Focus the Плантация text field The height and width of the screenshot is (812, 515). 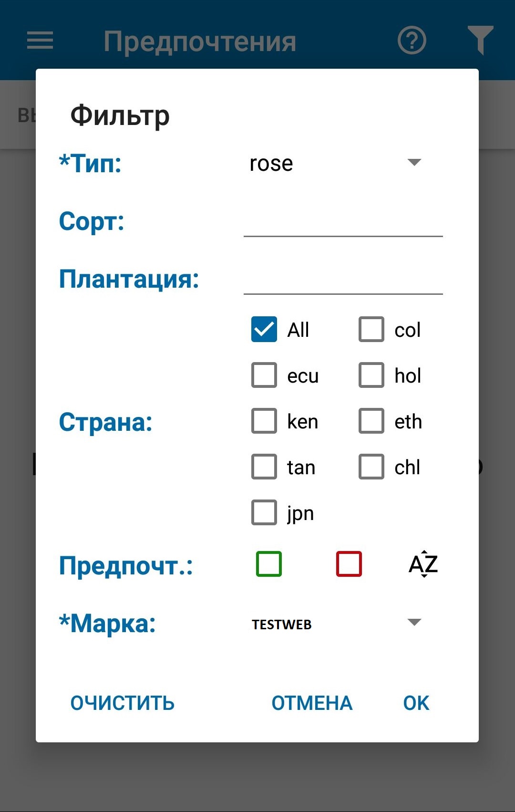343,280
